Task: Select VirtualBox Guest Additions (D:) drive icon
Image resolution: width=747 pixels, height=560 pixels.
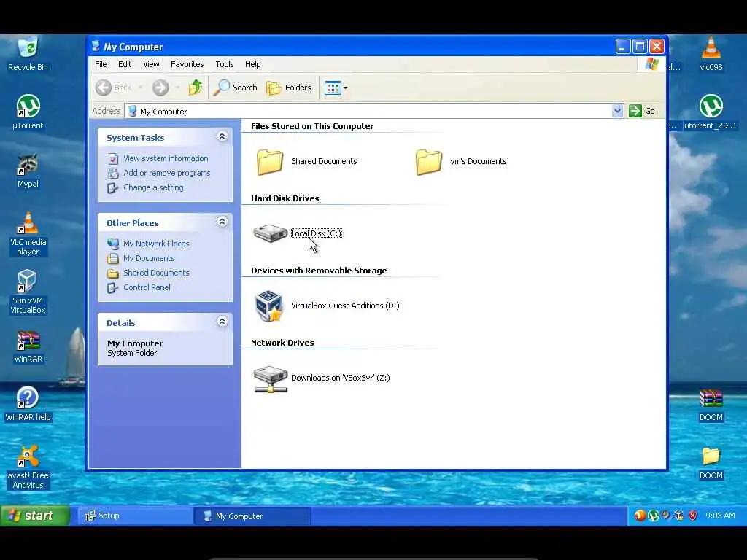Action: pyautogui.click(x=269, y=306)
